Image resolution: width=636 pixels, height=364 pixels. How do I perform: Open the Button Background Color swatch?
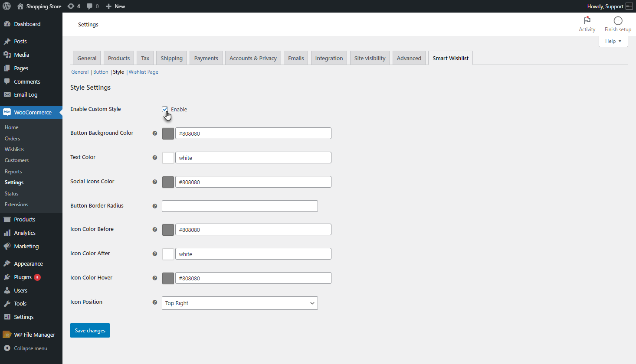point(168,133)
